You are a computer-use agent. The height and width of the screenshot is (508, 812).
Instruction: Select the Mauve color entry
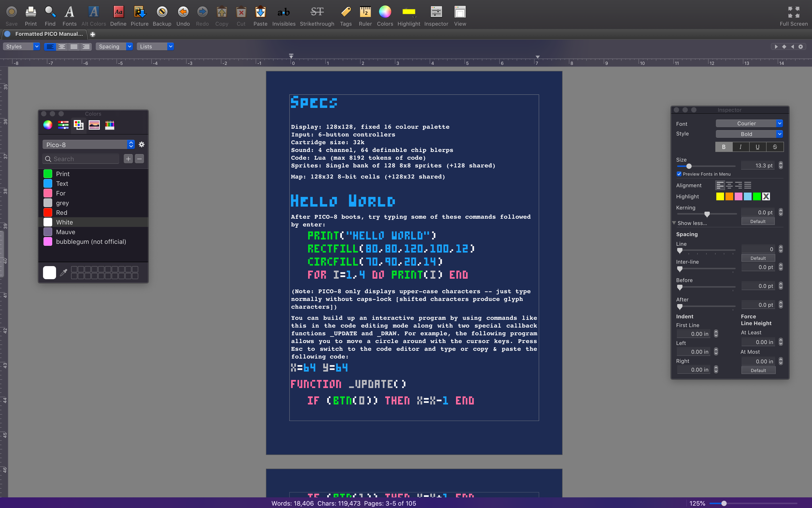pos(93,232)
